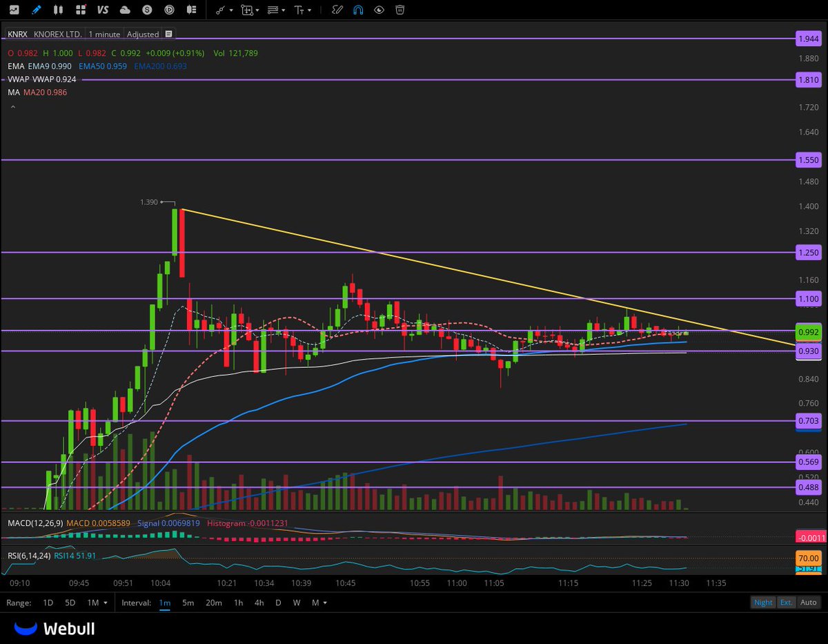Expand the measure tool dropdown arrow

(x=257, y=10)
